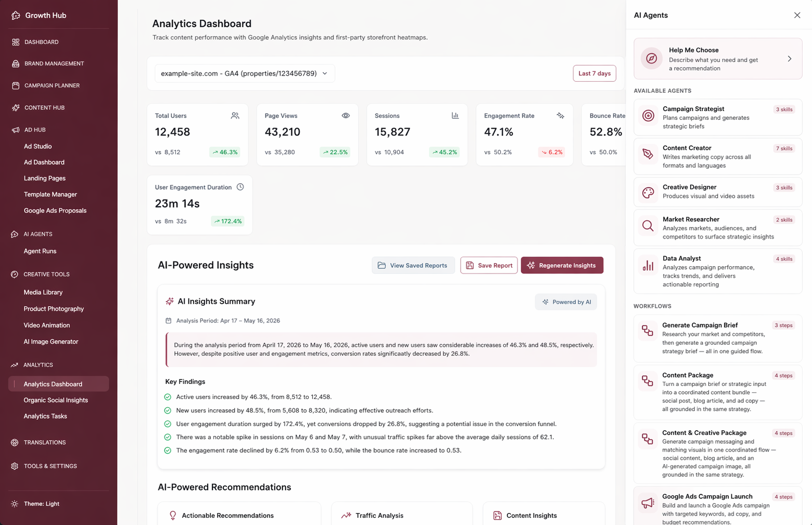Close the AI Agents panel

click(x=797, y=15)
